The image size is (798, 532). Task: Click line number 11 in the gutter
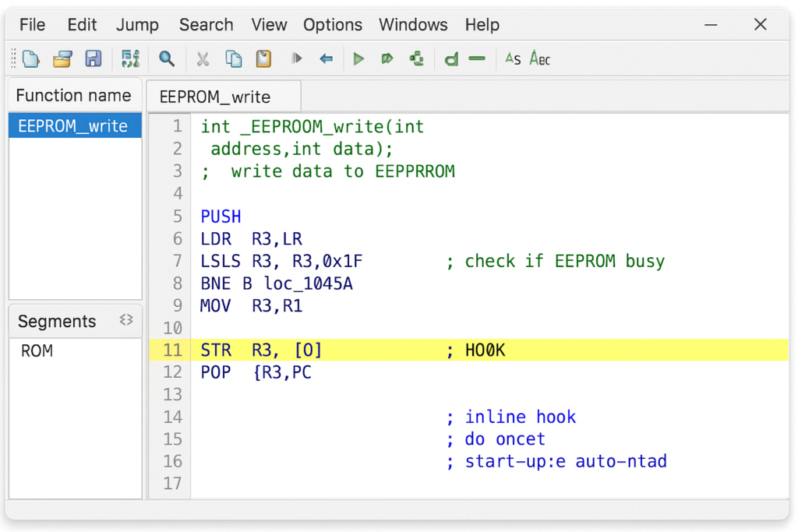[x=172, y=351]
